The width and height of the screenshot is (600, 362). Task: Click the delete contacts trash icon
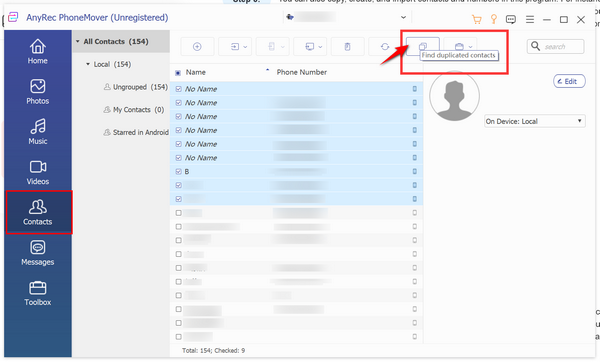(347, 47)
